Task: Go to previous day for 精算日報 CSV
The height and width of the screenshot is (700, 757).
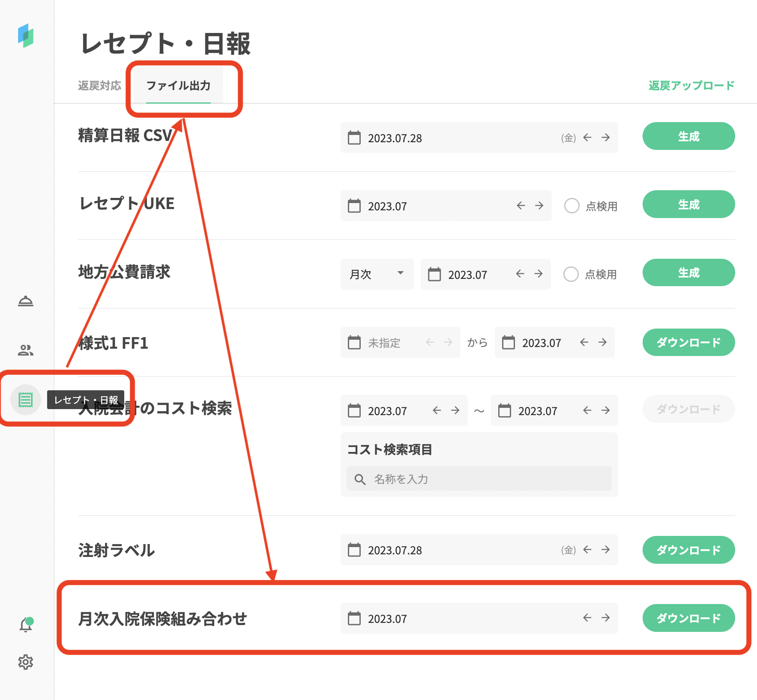Action: pyautogui.click(x=587, y=138)
